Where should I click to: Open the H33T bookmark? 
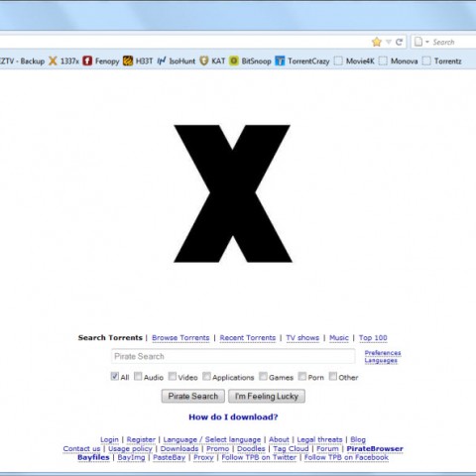tap(138, 61)
